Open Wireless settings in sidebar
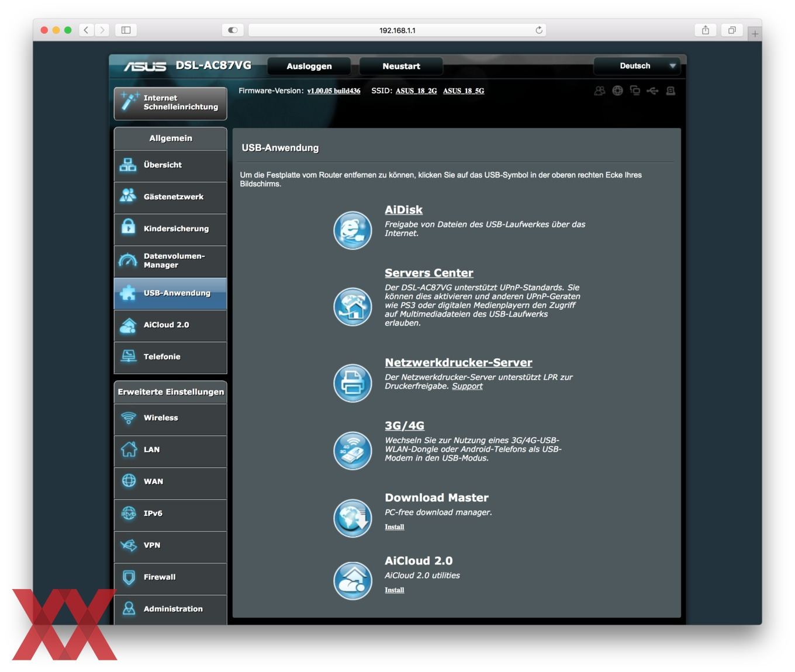This screenshot has width=795, height=672. 170,418
